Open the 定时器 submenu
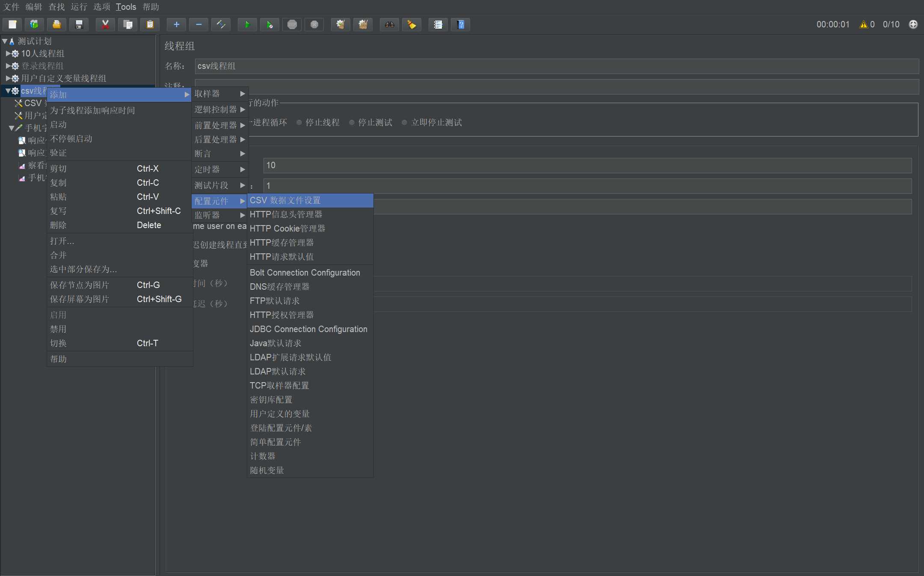The height and width of the screenshot is (576, 924). [x=219, y=169]
